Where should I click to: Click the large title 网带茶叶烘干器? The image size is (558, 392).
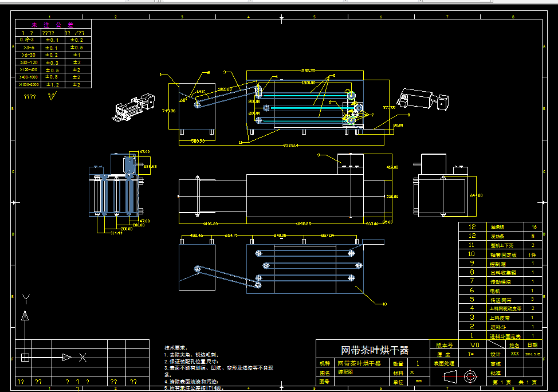click(374, 350)
